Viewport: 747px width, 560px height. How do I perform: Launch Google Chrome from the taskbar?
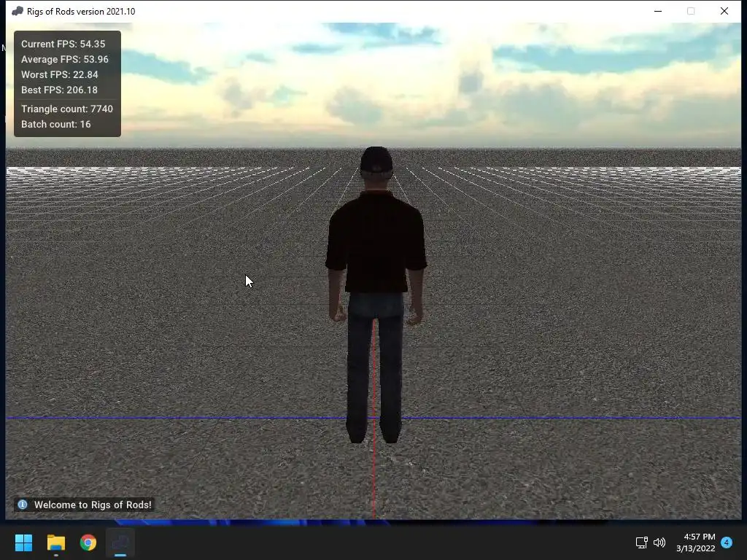(88, 542)
